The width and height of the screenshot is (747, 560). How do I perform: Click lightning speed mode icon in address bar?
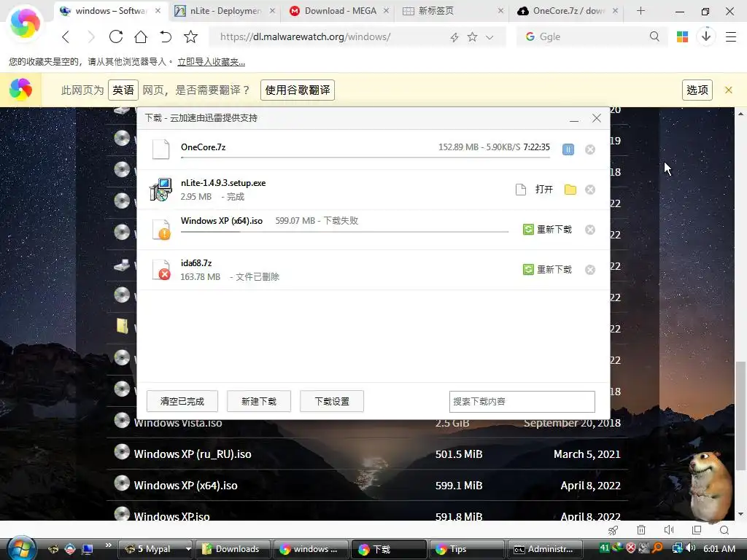[454, 37]
